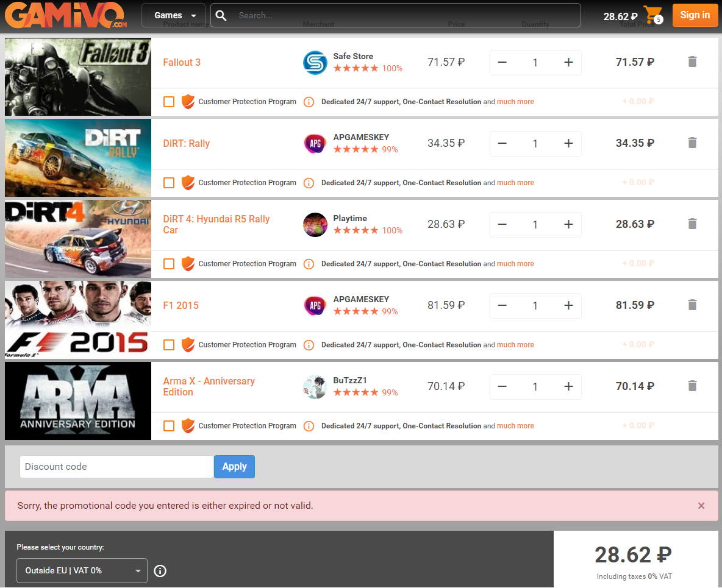
Task: Click APGAMESKEY logo in F1 2015 row
Action: [315, 305]
